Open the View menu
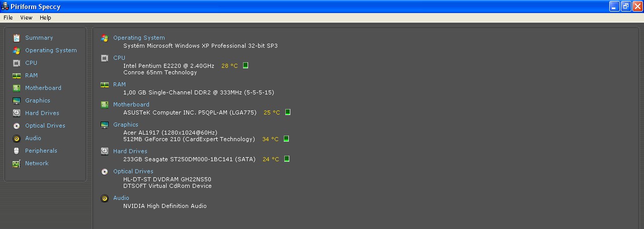 tap(26, 18)
